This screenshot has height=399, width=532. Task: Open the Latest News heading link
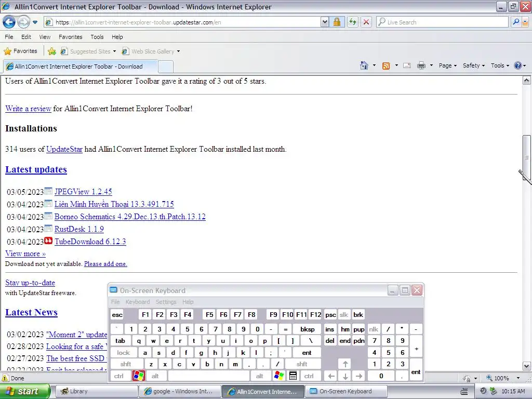click(x=31, y=312)
